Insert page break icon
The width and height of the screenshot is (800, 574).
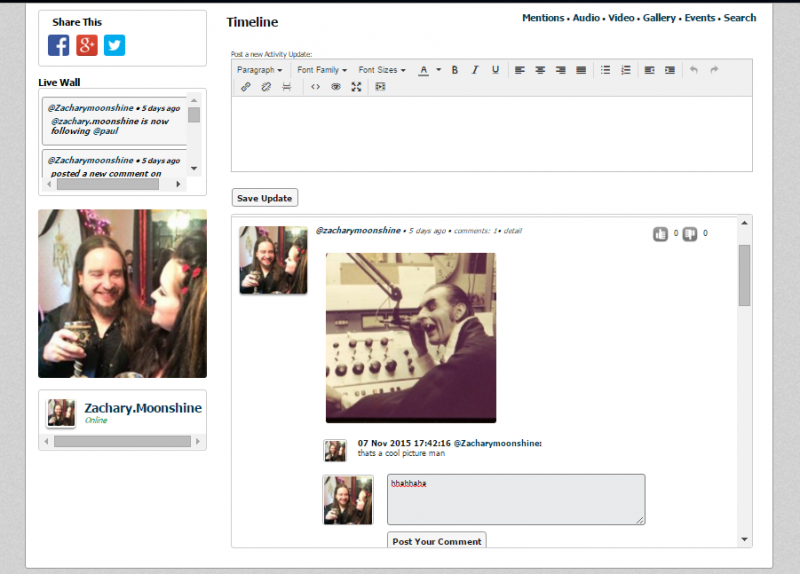pyautogui.click(x=287, y=87)
